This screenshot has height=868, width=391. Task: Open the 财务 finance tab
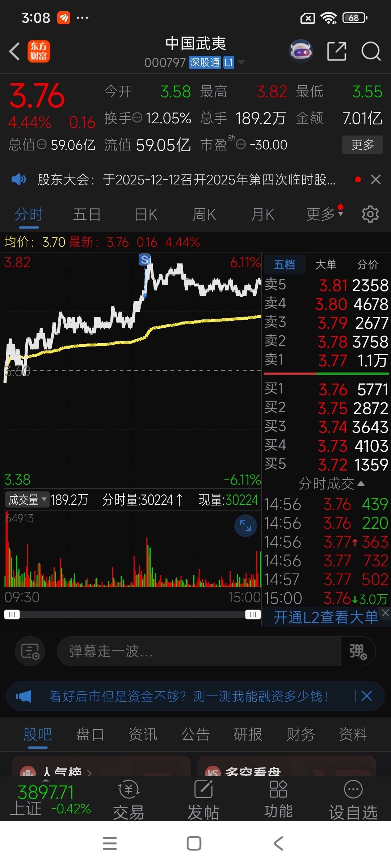tap(301, 734)
